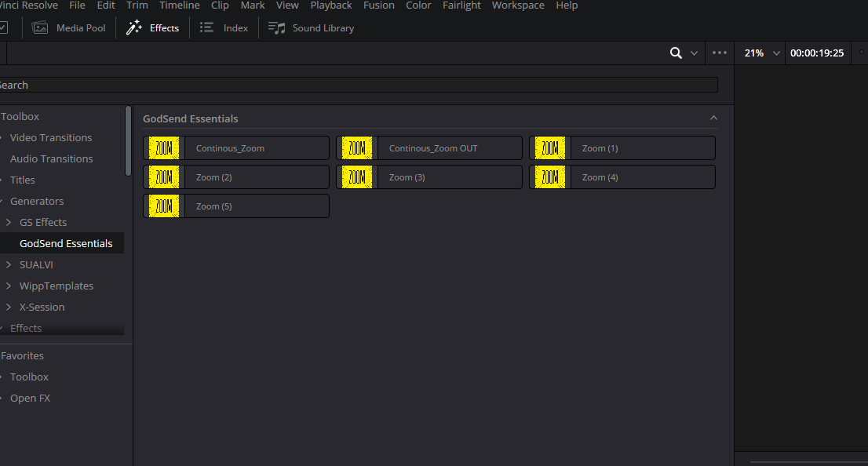The height and width of the screenshot is (466, 868).
Task: Open the Sound Library music icon
Action: (x=276, y=27)
